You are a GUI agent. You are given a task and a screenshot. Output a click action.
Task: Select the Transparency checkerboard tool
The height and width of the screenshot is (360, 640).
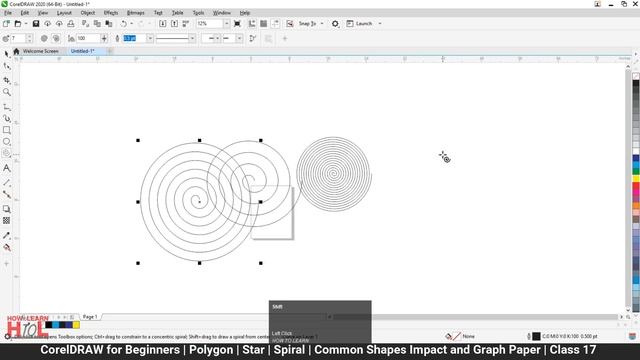click(7, 220)
